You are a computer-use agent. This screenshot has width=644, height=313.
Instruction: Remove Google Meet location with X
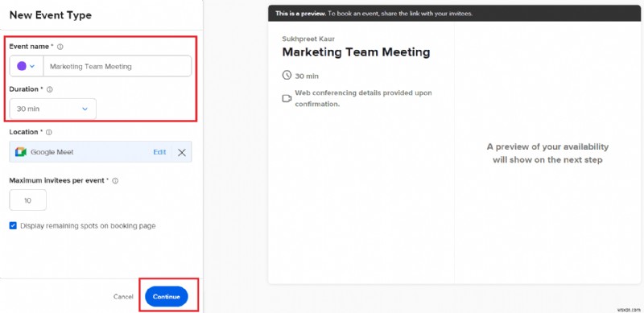point(182,152)
